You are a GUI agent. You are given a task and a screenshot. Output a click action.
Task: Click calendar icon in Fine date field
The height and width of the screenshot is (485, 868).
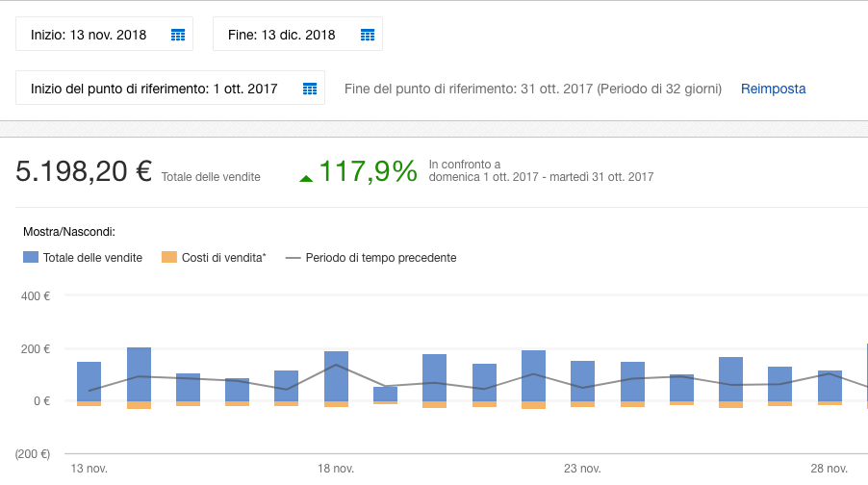coord(368,35)
